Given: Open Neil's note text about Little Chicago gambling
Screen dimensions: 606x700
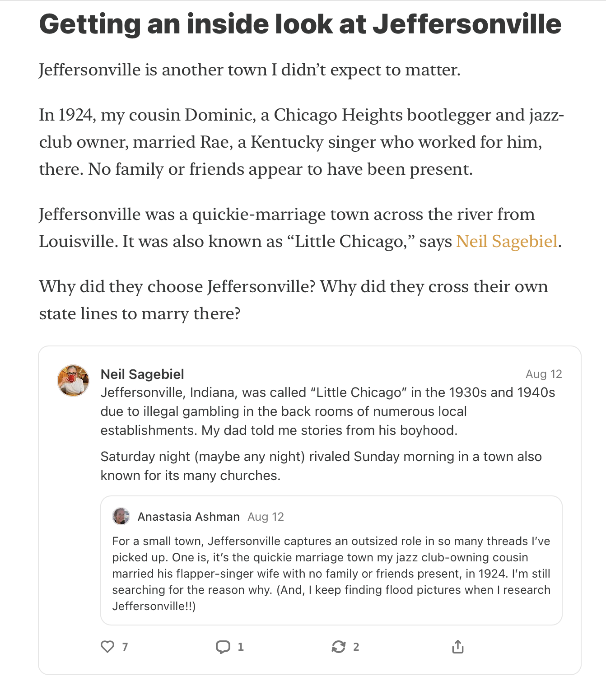Looking at the screenshot, I should (x=328, y=411).
